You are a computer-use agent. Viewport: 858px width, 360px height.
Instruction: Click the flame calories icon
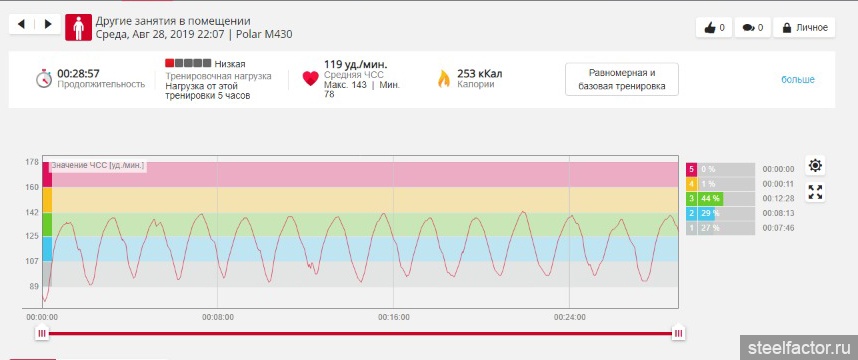[x=443, y=78]
